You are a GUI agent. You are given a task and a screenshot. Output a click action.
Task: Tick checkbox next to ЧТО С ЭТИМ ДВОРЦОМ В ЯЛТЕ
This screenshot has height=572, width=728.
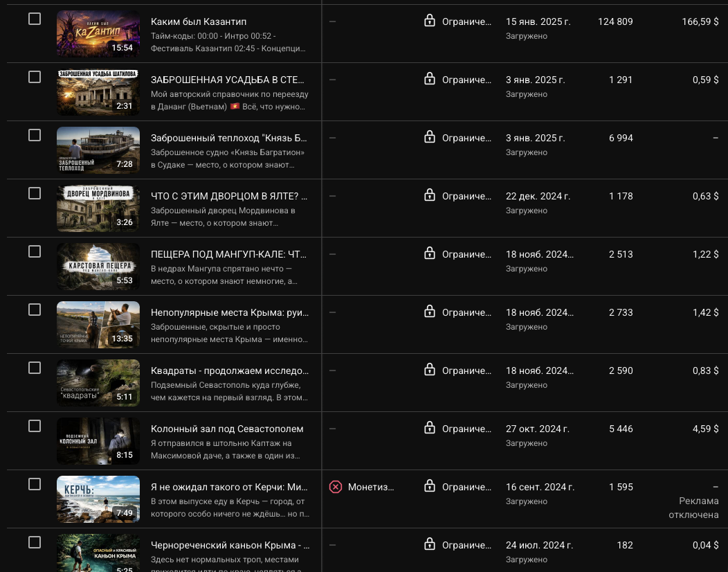tap(35, 193)
